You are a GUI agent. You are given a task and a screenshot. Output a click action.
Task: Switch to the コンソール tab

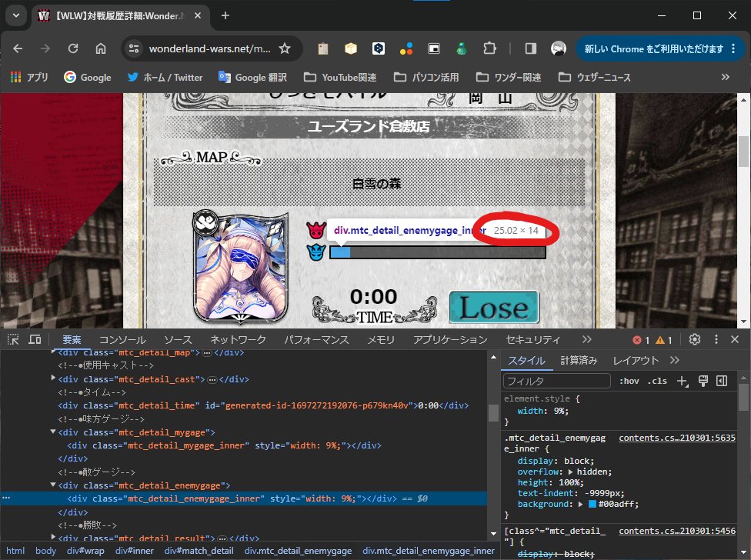pyautogui.click(x=122, y=340)
